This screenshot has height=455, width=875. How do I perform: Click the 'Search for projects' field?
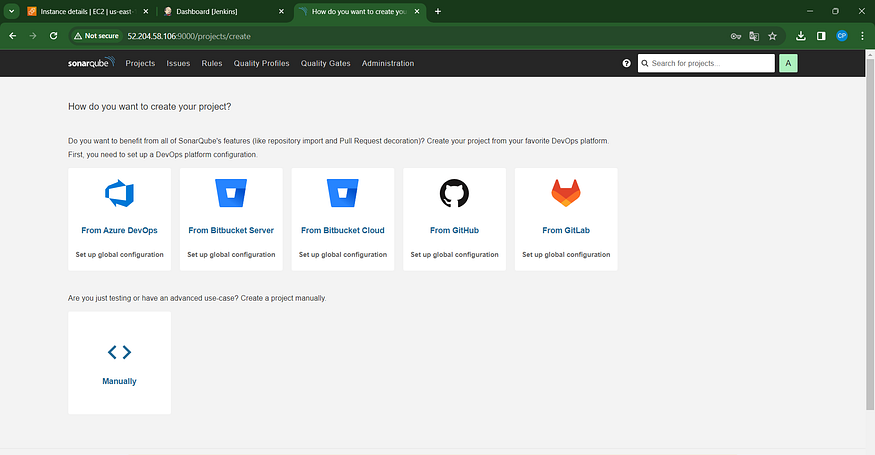[x=706, y=63]
